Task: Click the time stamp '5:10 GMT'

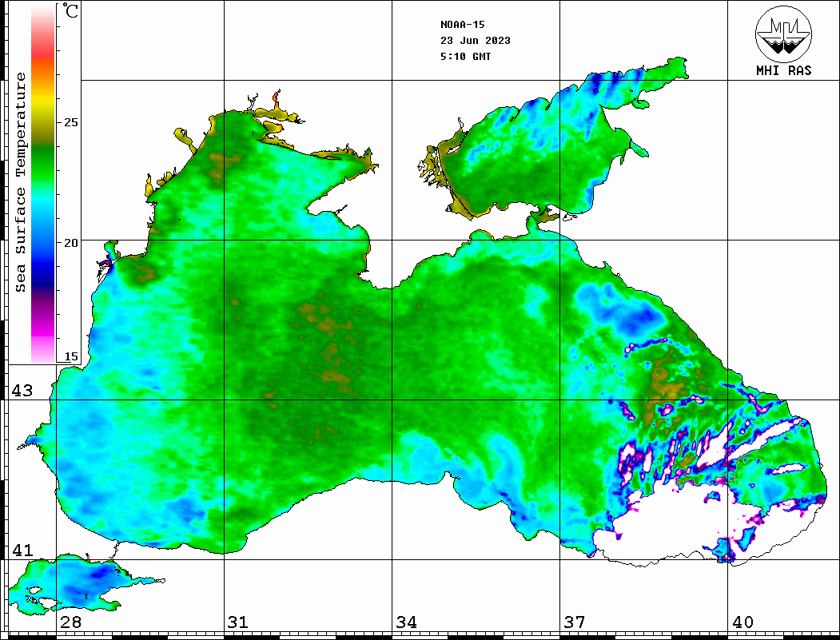Action: (465, 57)
